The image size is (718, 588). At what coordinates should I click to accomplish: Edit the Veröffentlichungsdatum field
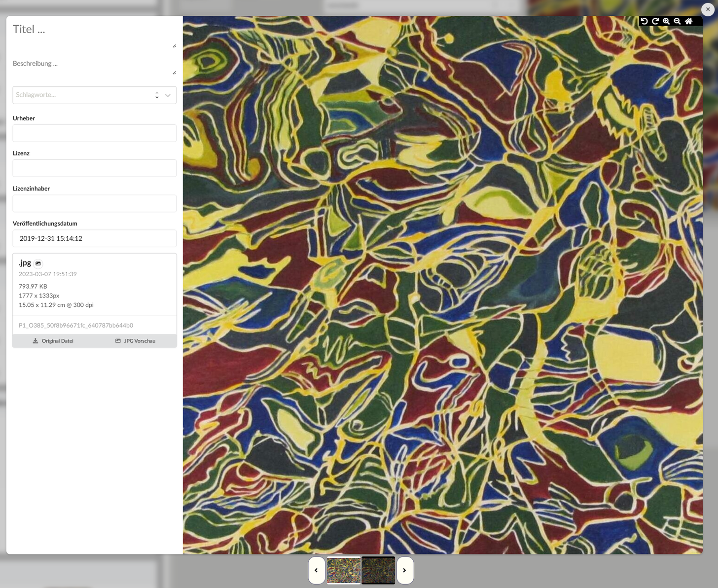(x=94, y=238)
